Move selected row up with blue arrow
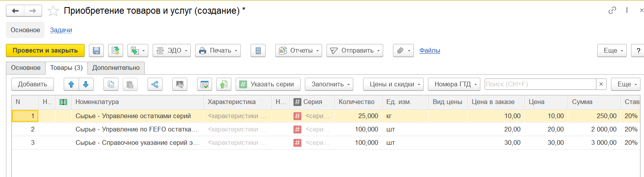 (71, 84)
